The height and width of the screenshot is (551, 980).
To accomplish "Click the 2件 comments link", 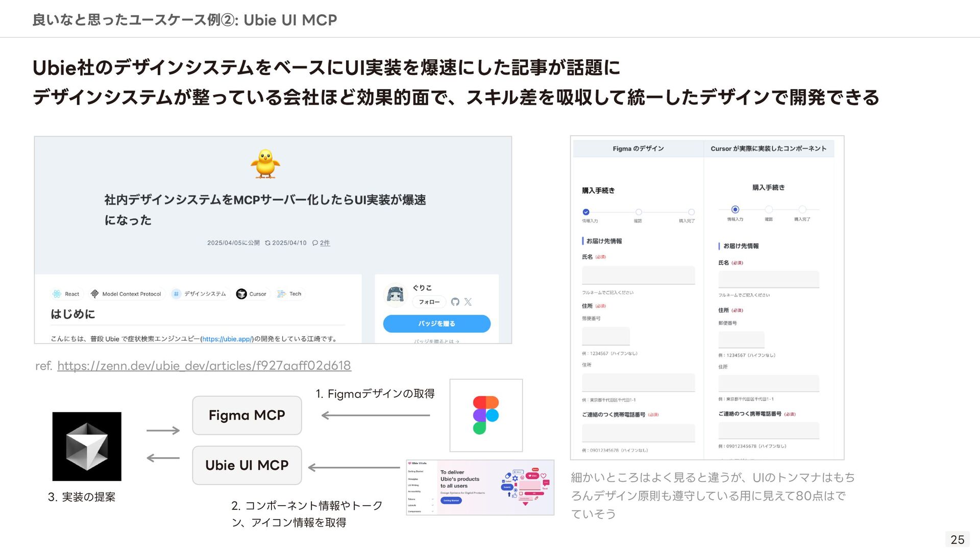I will (325, 243).
